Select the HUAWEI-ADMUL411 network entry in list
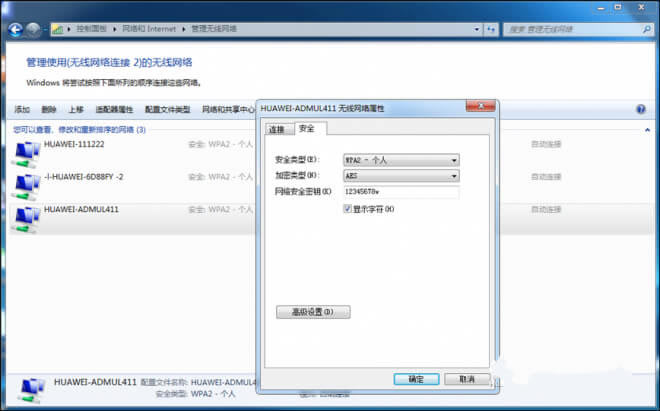The width and height of the screenshot is (660, 411). (x=81, y=209)
